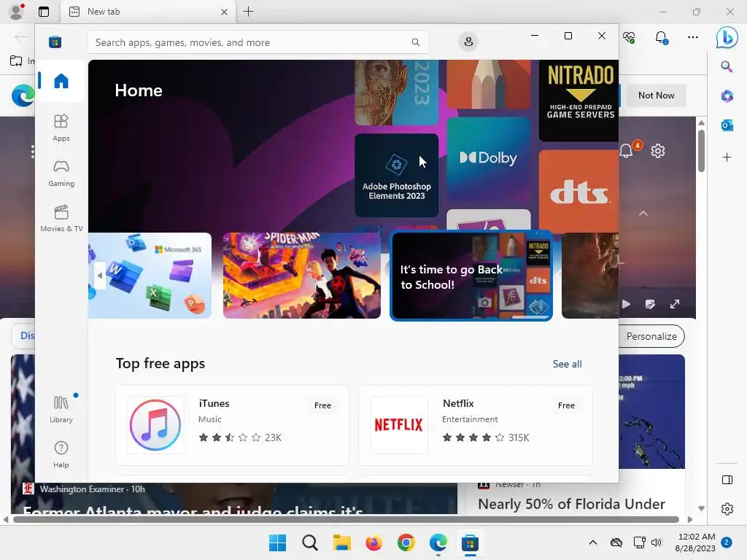Toggle Edge sidebar visibility icon

click(727, 480)
